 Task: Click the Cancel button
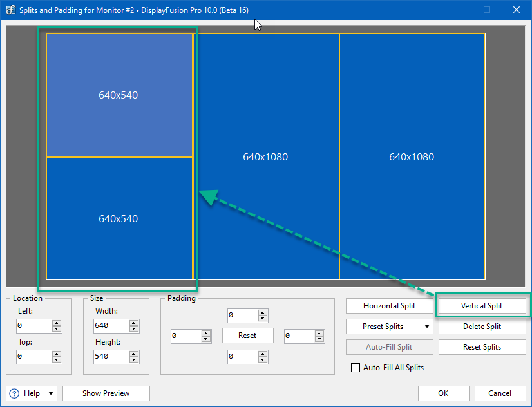point(500,393)
